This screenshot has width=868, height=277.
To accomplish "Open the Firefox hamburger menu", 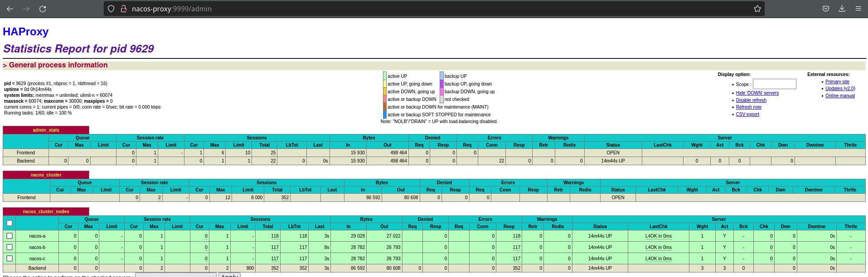I will click(858, 9).
